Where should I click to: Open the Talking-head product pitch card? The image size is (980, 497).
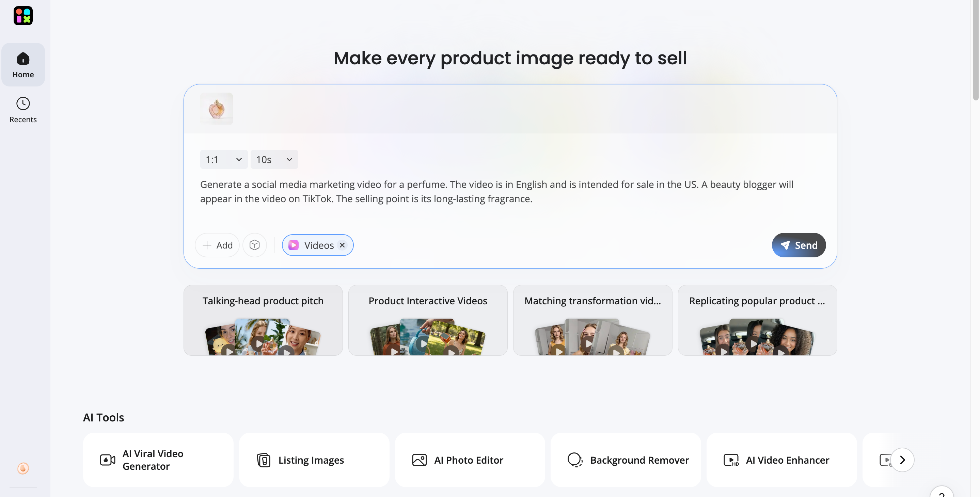coord(263,320)
